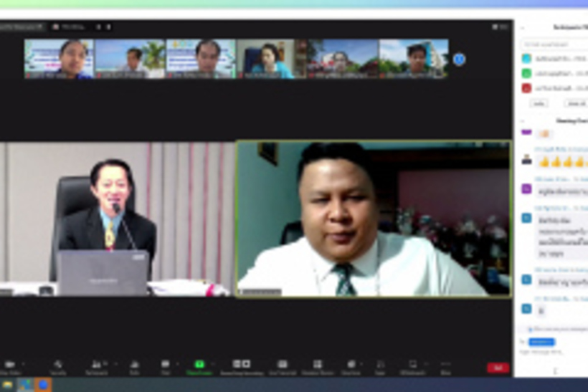Open the blue Zoom app taskbar icon
Image resolution: width=588 pixels, height=392 pixels.
pos(43,385)
